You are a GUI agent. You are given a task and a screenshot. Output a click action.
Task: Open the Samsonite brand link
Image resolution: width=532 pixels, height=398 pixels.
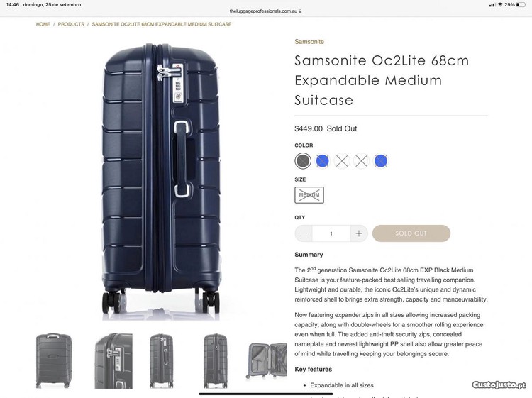point(309,42)
